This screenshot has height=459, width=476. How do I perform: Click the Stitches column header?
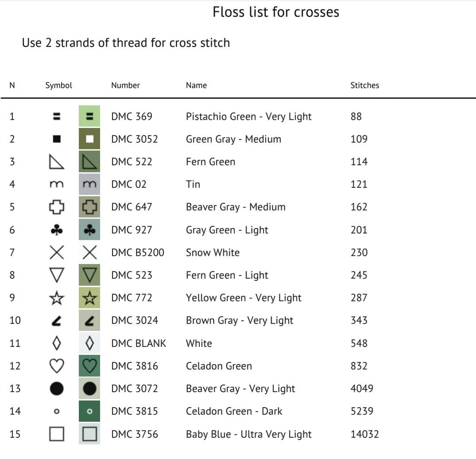364,86
